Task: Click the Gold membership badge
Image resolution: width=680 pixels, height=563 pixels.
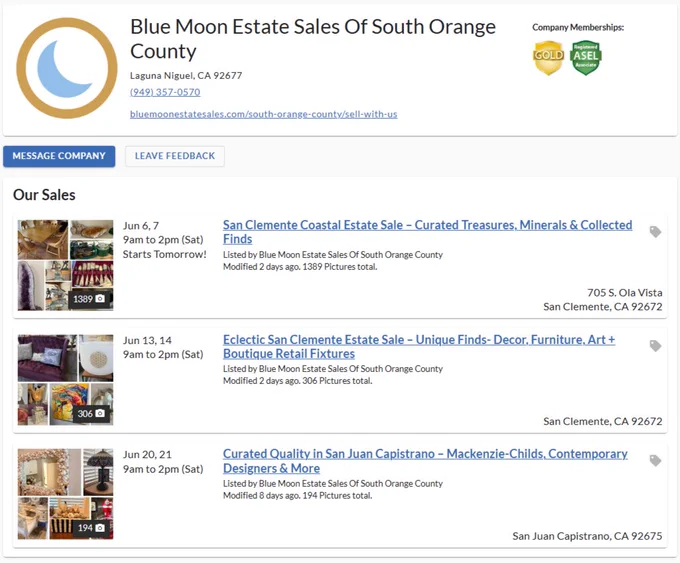Action: coord(548,58)
